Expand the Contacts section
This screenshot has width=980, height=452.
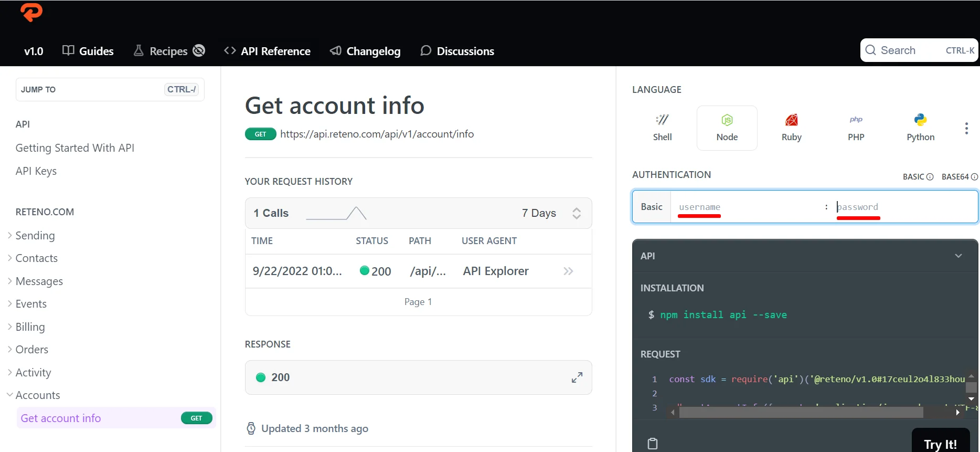coord(33,258)
